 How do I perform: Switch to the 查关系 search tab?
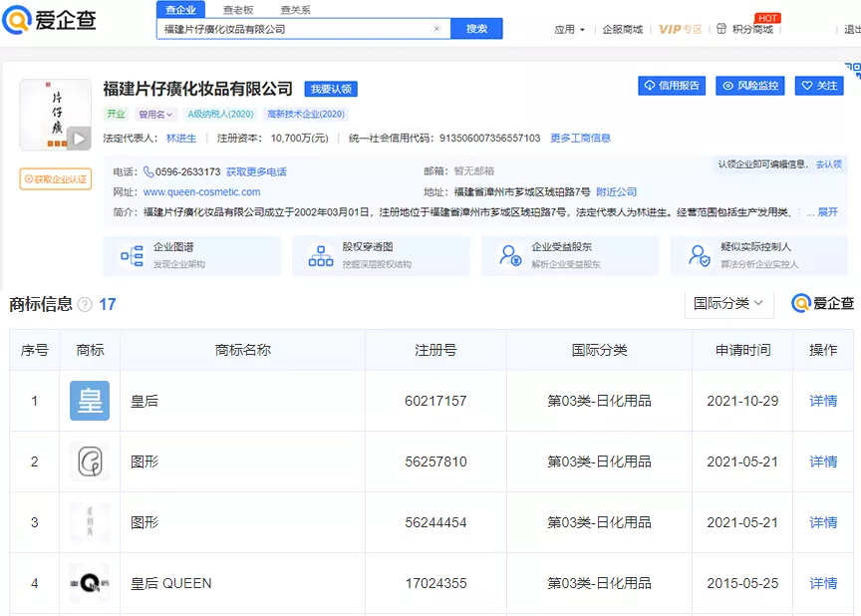(295, 9)
